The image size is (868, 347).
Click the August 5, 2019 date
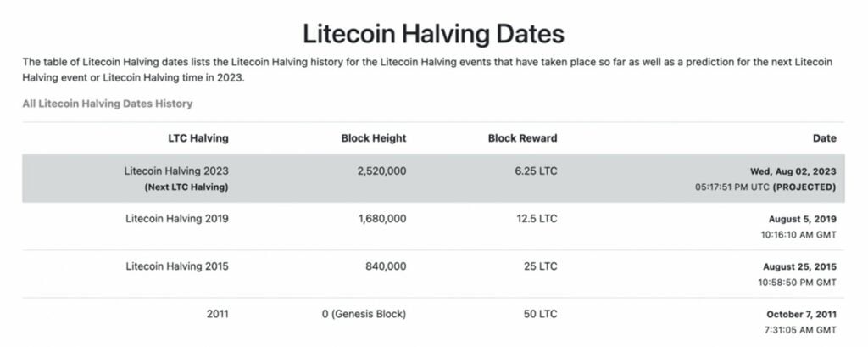tap(803, 219)
